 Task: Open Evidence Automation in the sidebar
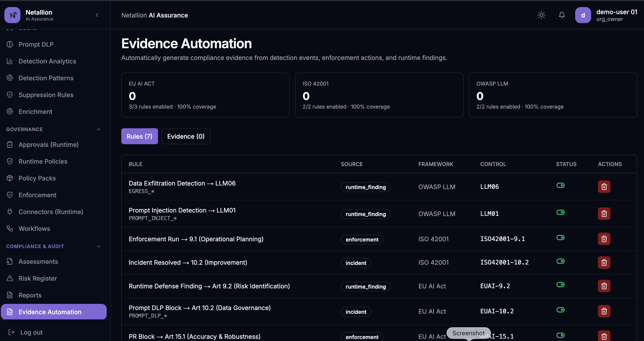pyautogui.click(x=54, y=312)
